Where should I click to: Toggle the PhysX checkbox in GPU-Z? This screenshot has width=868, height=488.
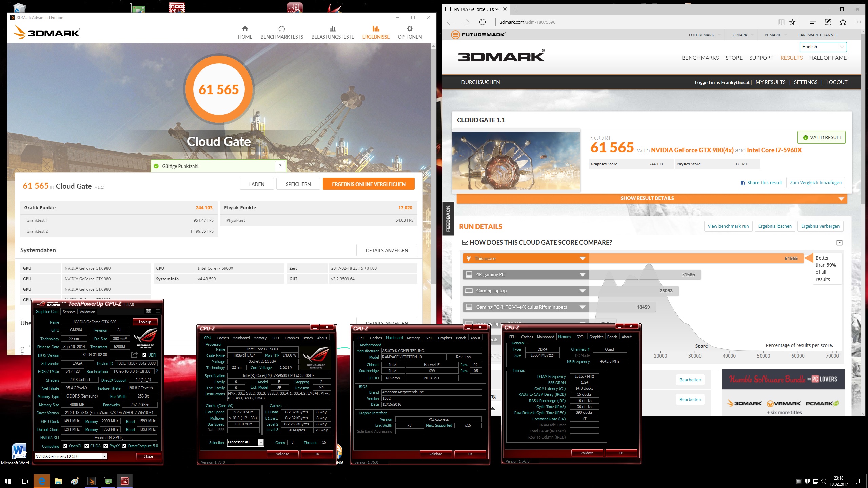[106, 446]
